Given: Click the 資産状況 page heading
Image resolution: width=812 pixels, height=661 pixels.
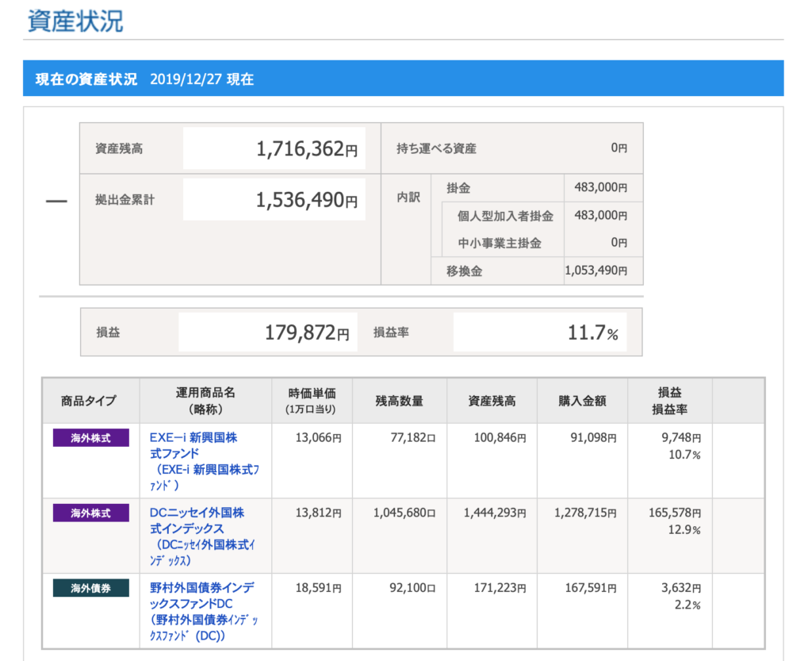Looking at the screenshot, I should (x=75, y=21).
